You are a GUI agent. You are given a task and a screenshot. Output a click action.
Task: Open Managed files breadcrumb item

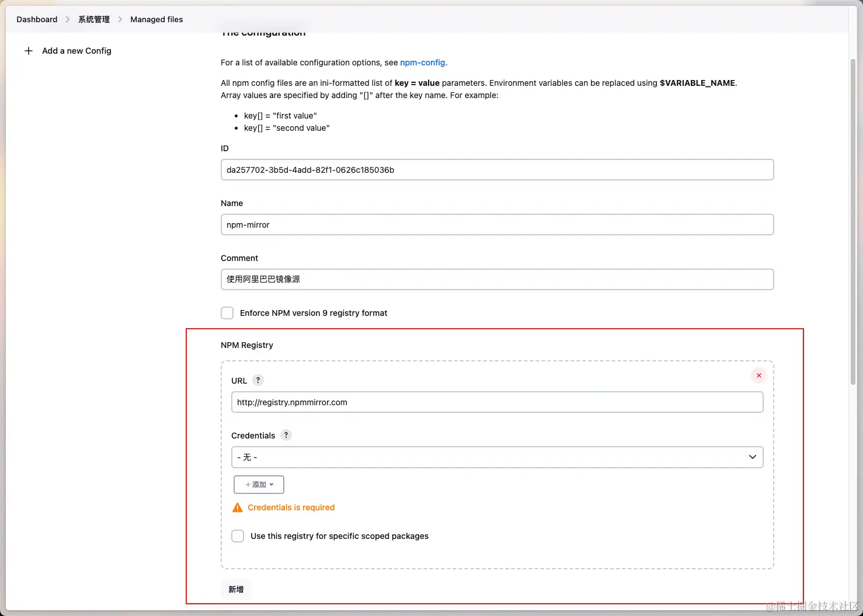pos(156,19)
